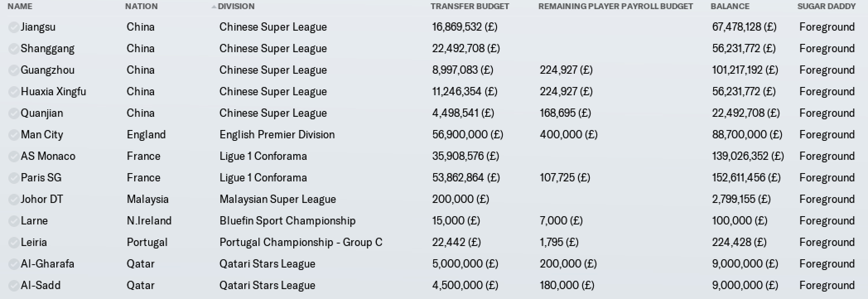Click the round check icon by Larne
868x299 pixels.
pyautogui.click(x=14, y=221)
